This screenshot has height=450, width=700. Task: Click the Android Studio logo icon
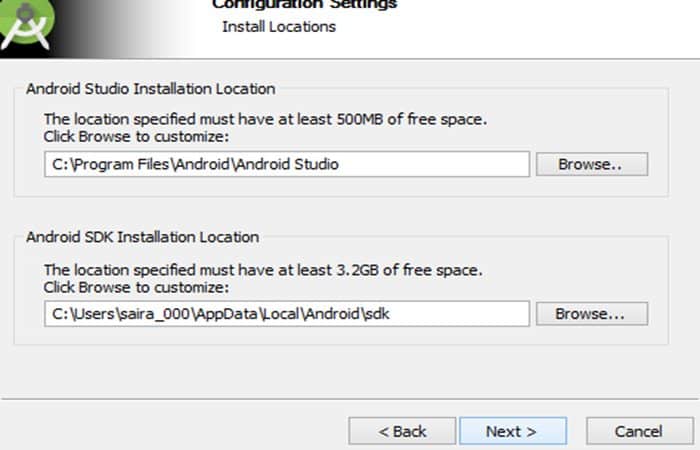26,23
